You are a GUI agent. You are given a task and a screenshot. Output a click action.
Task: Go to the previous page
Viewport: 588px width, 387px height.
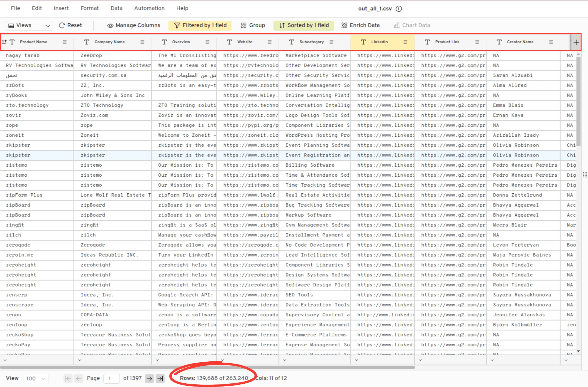(x=79, y=378)
